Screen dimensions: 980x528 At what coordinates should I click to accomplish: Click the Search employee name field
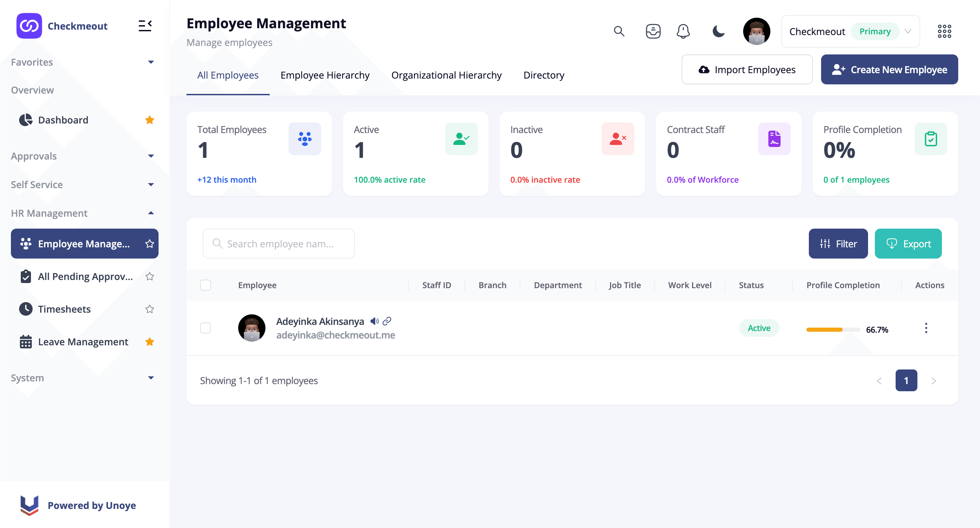[x=278, y=244]
